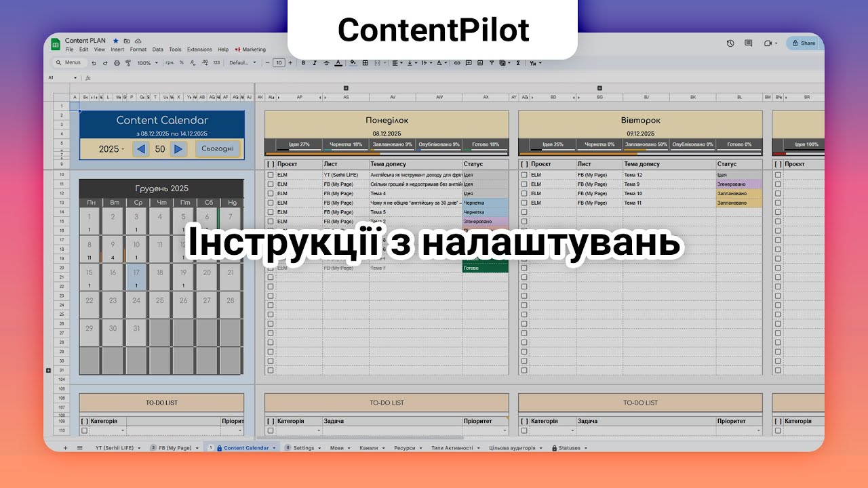Tick checkbox for Тема 10 row

click(x=524, y=194)
